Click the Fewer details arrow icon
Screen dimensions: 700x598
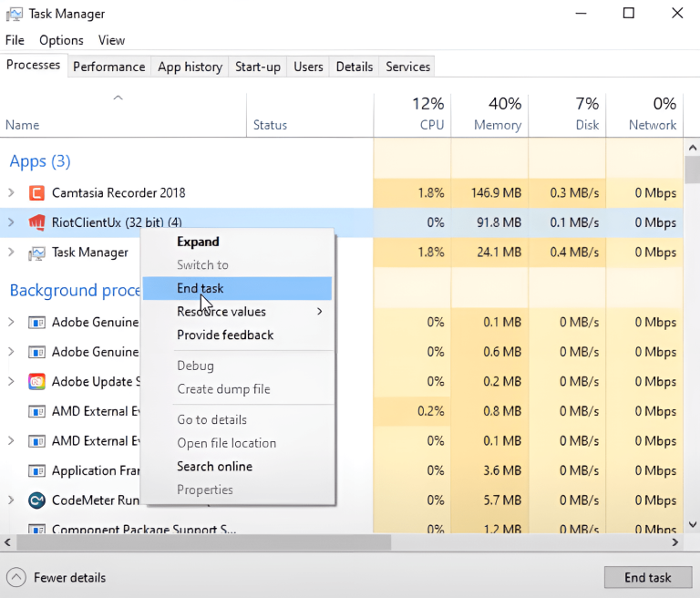(x=16, y=577)
